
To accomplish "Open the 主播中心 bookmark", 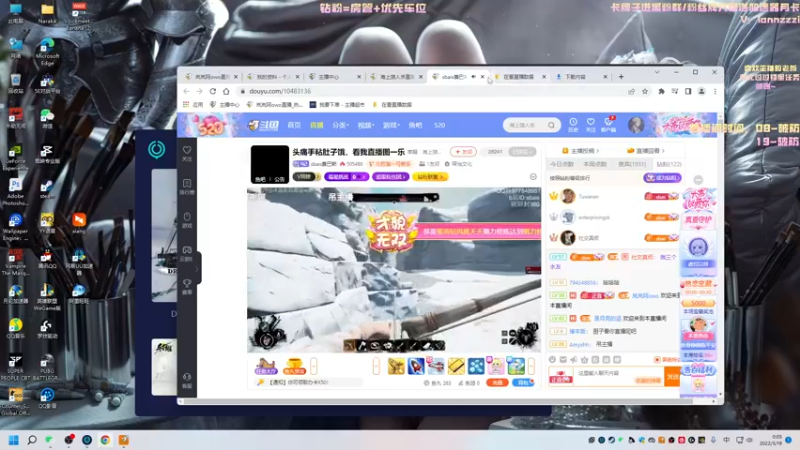I will coord(224,105).
